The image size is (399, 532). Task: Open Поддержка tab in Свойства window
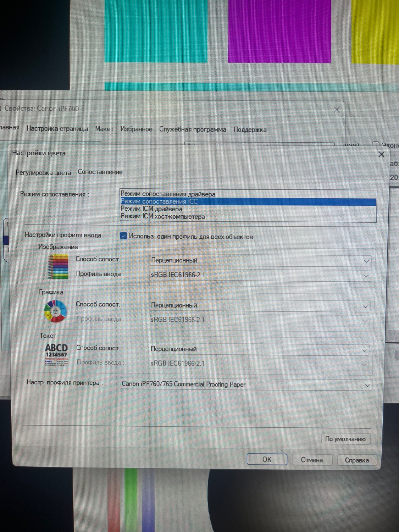click(250, 130)
